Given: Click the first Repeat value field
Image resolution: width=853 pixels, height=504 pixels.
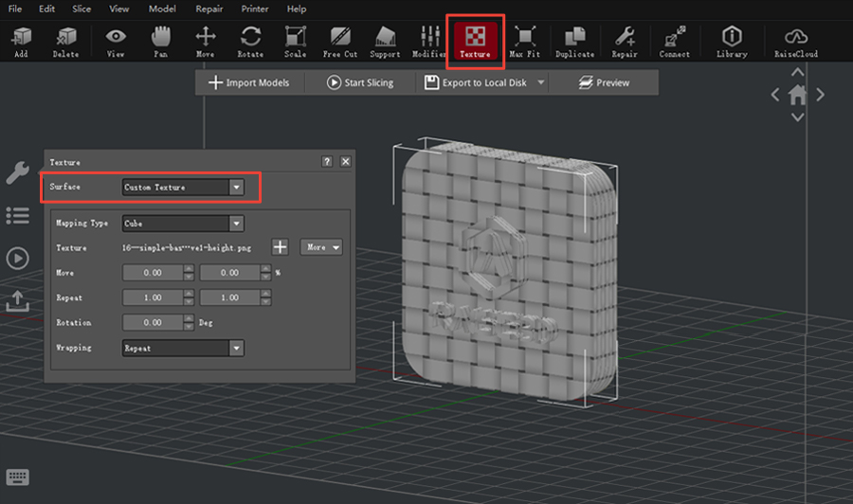Looking at the screenshot, I should (153, 297).
